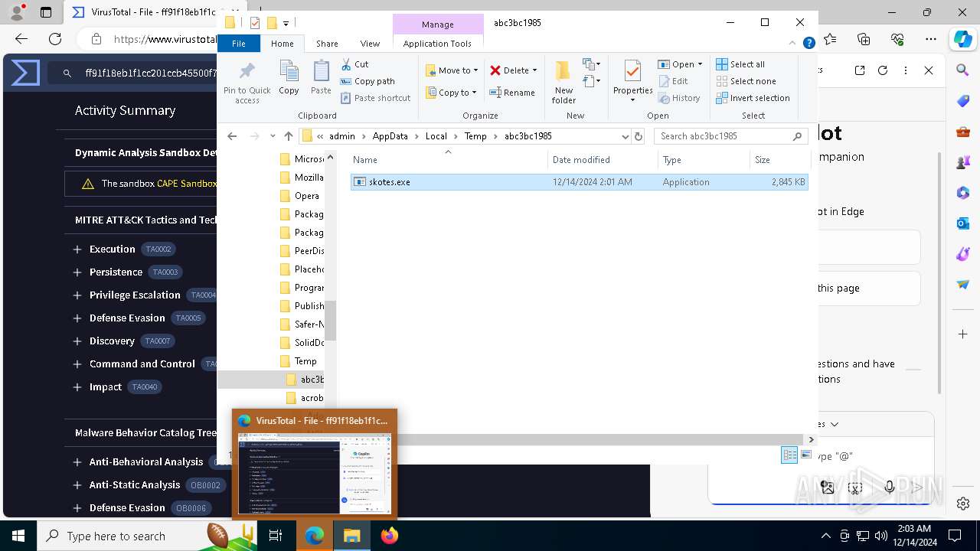Create a New folder from the ribbon

tap(563, 82)
